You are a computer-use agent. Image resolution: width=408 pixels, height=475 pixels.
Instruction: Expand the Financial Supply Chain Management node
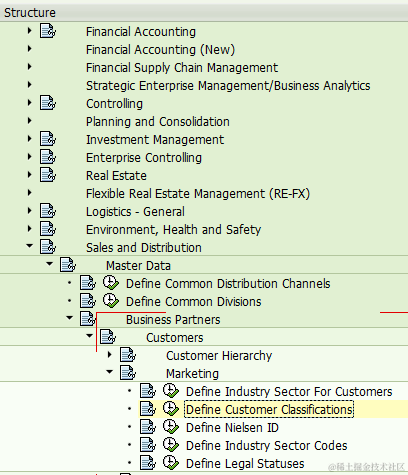click(x=30, y=67)
